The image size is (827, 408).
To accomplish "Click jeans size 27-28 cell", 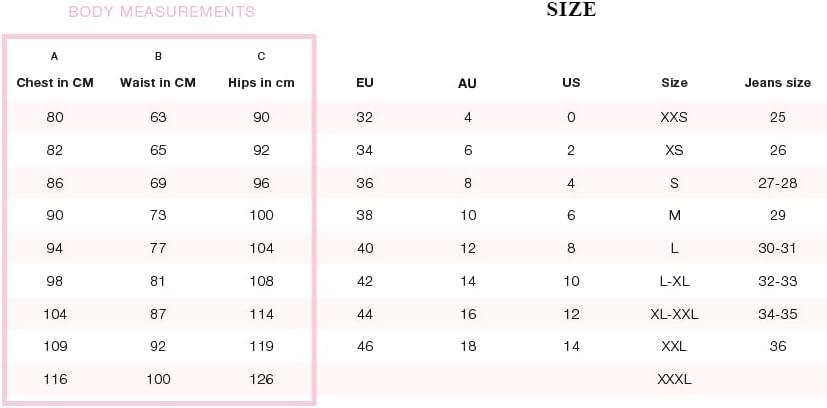I will [778, 183].
